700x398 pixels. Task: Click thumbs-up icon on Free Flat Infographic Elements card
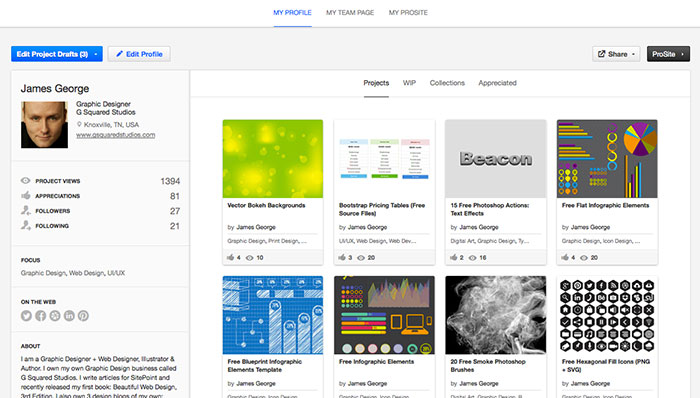click(565, 257)
